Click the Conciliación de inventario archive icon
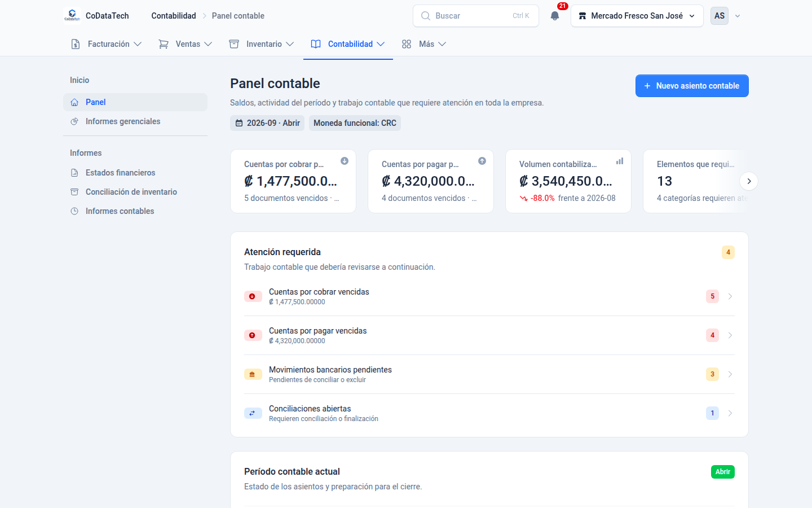The width and height of the screenshot is (812, 508). click(74, 192)
